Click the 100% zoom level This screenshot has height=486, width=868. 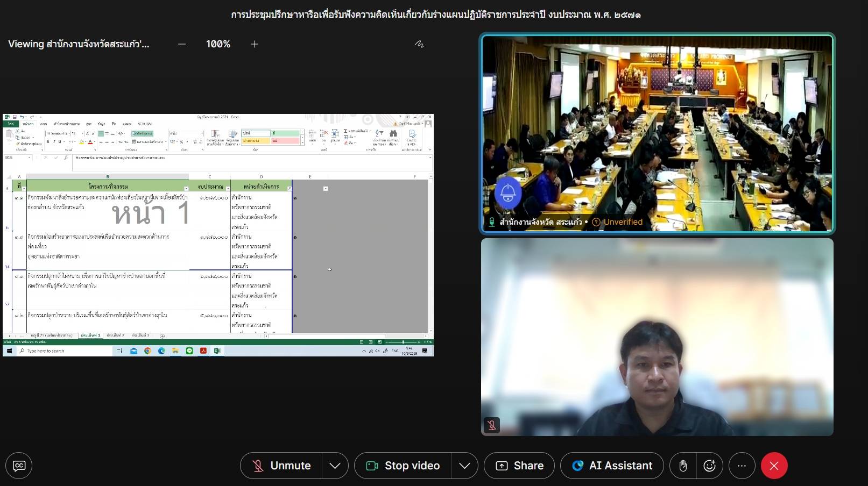218,44
